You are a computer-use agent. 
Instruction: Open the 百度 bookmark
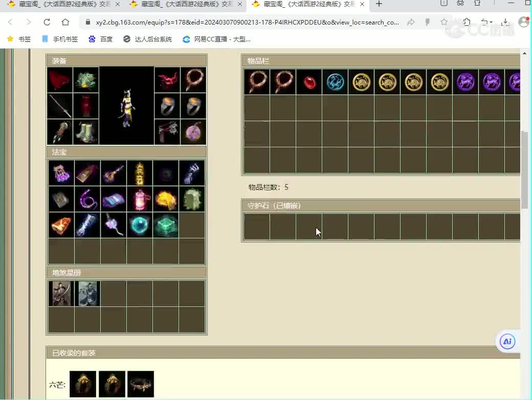(100, 39)
